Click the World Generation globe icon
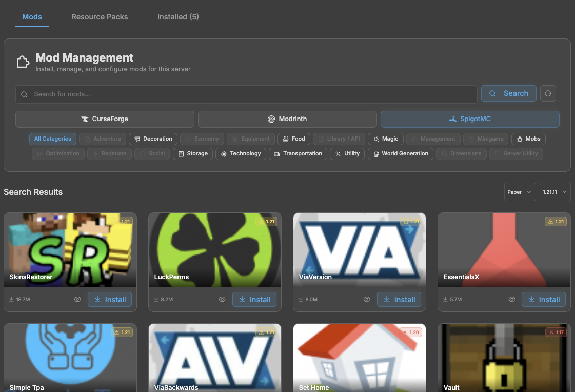This screenshot has height=392, width=575. pyautogui.click(x=376, y=153)
